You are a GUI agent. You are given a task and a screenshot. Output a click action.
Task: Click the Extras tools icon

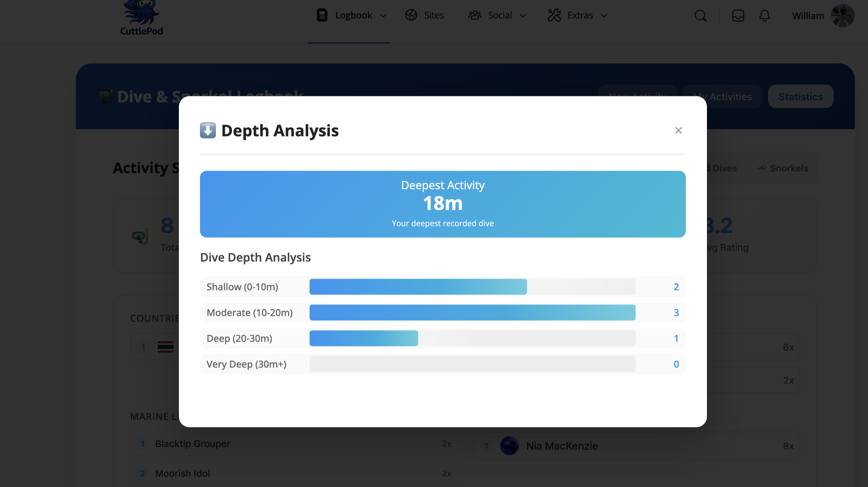[554, 16]
